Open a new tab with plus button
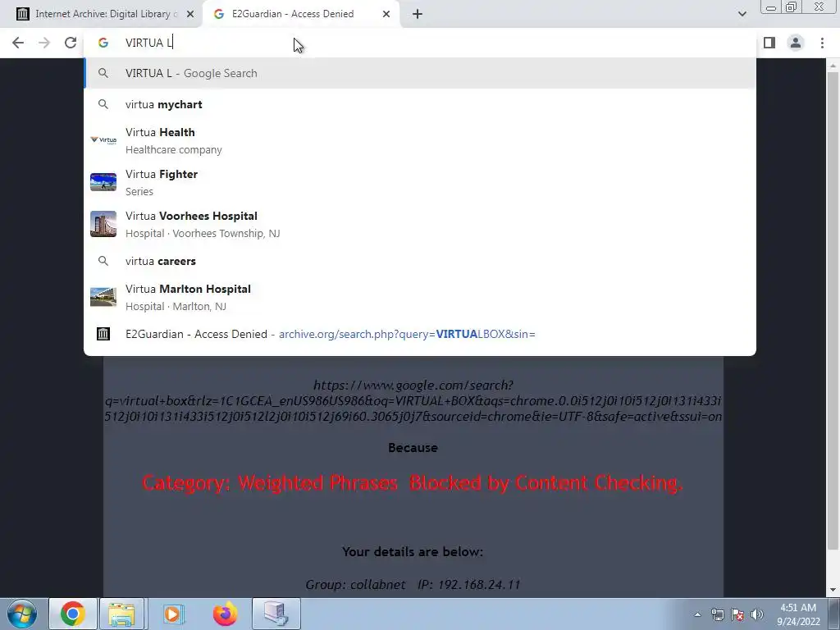 418,15
